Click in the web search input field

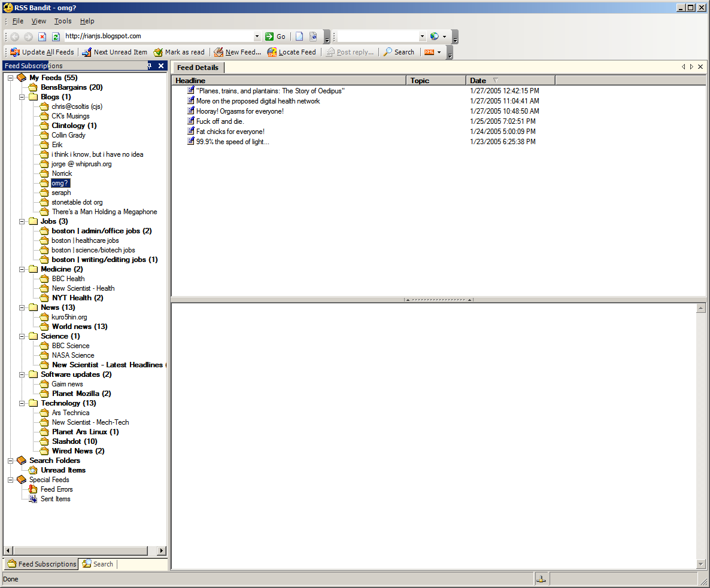click(x=378, y=36)
